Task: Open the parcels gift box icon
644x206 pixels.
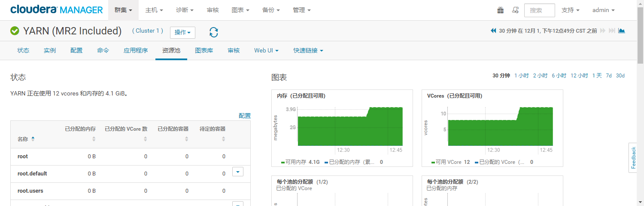Action: point(501,10)
